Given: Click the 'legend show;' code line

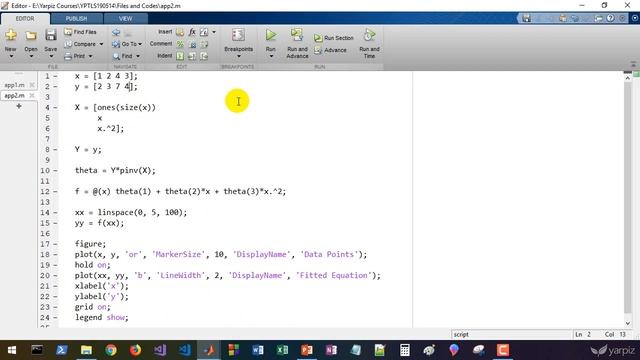Looking at the screenshot, I should pyautogui.click(x=102, y=318).
